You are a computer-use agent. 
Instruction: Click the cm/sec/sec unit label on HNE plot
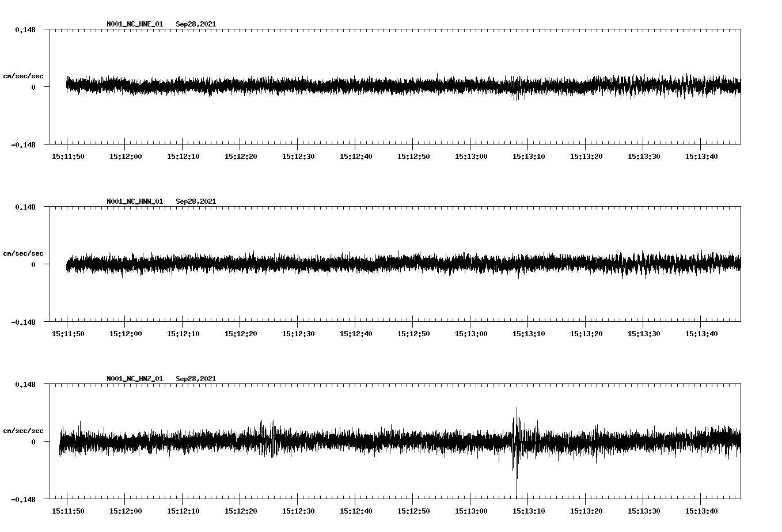tap(23, 76)
